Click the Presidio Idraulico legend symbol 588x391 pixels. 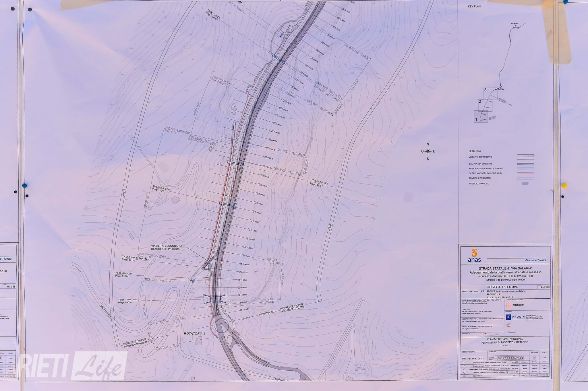525,184
